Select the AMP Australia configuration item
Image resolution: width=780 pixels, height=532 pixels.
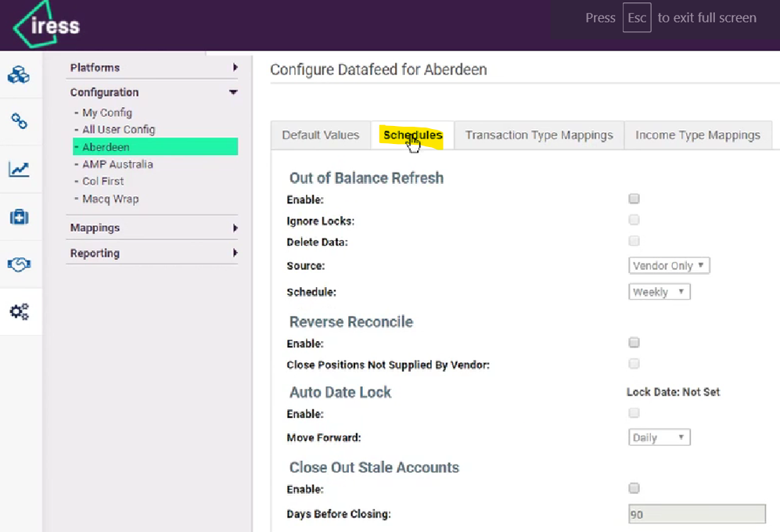(117, 164)
